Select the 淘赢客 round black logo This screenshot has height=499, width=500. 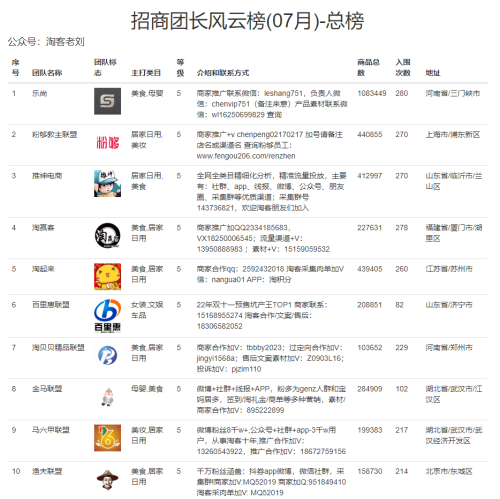click(x=107, y=236)
